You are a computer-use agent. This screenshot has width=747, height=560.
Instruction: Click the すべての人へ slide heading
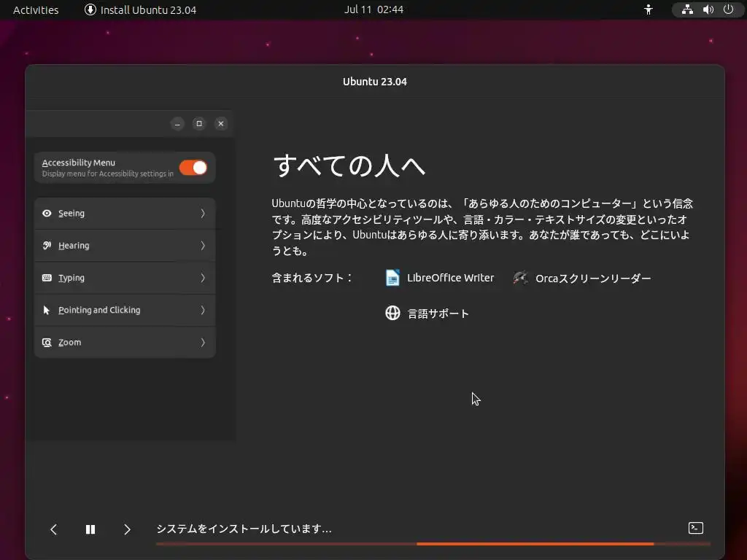349,166
